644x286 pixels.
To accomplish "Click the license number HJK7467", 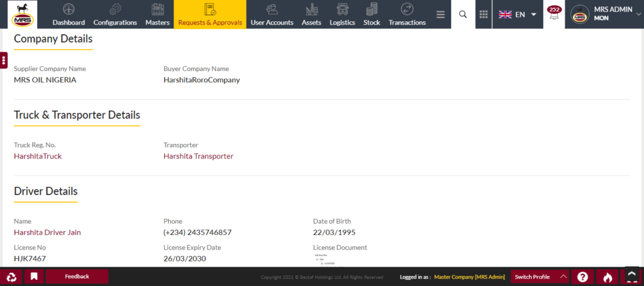I will point(30,259).
